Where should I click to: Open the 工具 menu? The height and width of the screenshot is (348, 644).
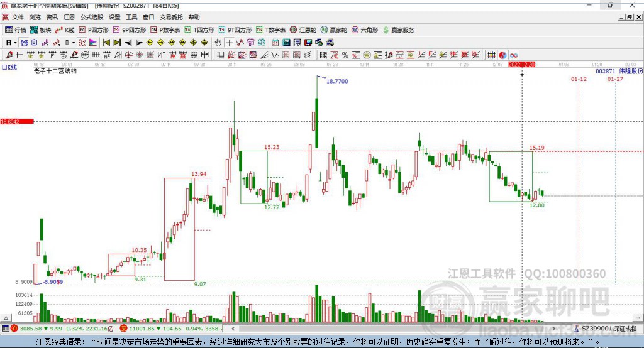pyautogui.click(x=131, y=17)
